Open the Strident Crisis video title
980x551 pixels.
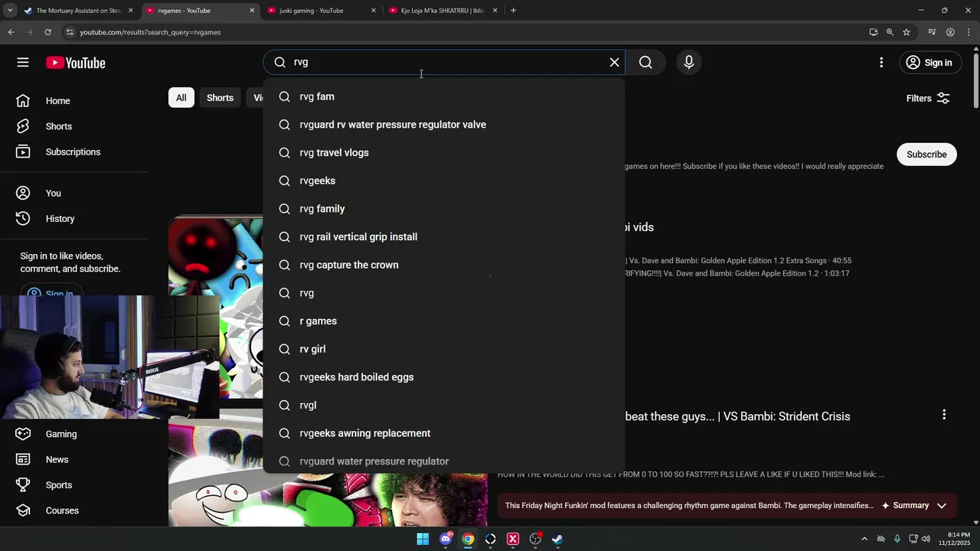click(738, 416)
